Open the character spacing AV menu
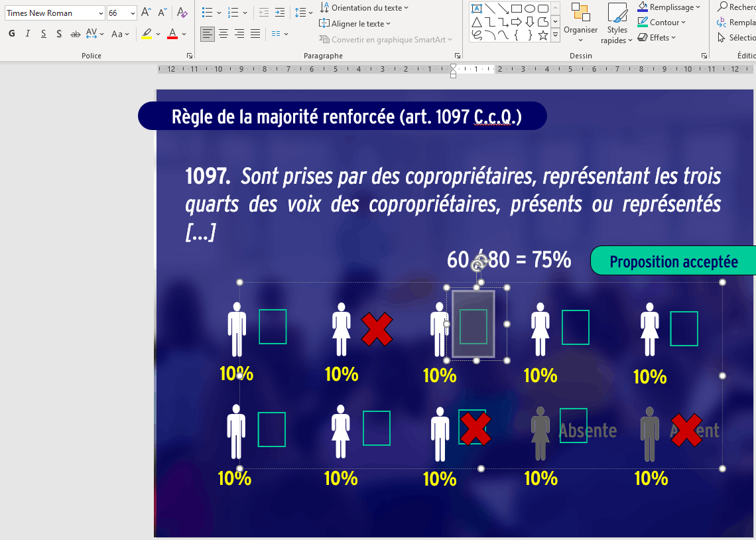756x540 pixels. point(94,33)
